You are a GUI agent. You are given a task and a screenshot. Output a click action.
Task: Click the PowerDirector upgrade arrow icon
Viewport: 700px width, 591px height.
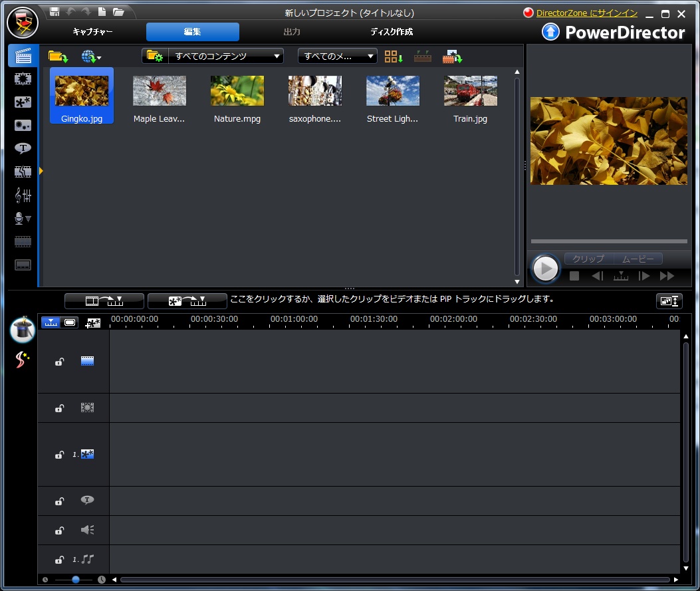[550, 32]
